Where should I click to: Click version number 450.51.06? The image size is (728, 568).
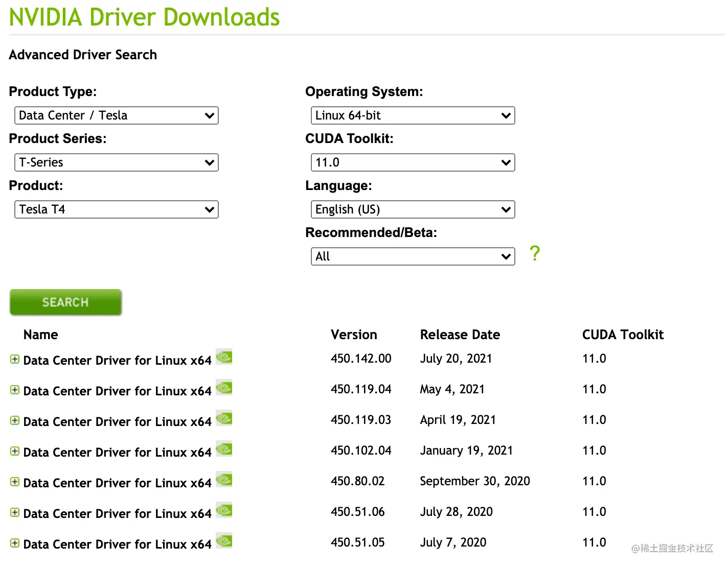click(358, 512)
